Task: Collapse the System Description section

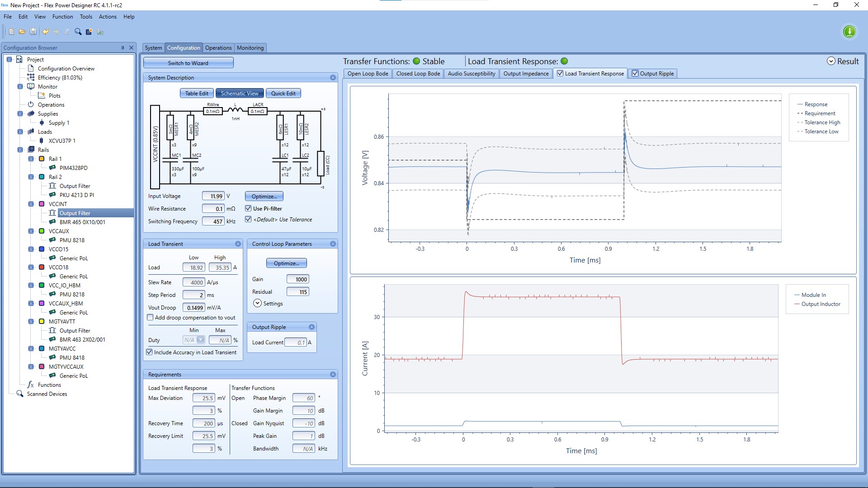Action: tap(333, 78)
